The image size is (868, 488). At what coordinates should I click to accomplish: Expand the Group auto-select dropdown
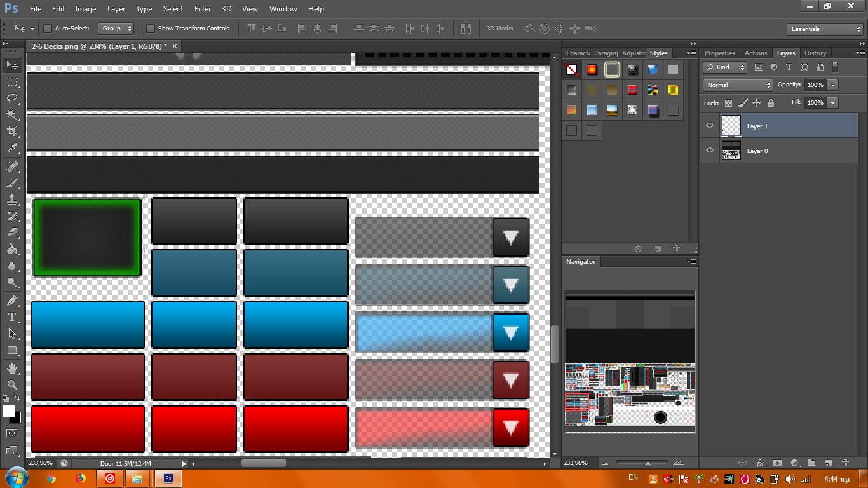click(116, 29)
